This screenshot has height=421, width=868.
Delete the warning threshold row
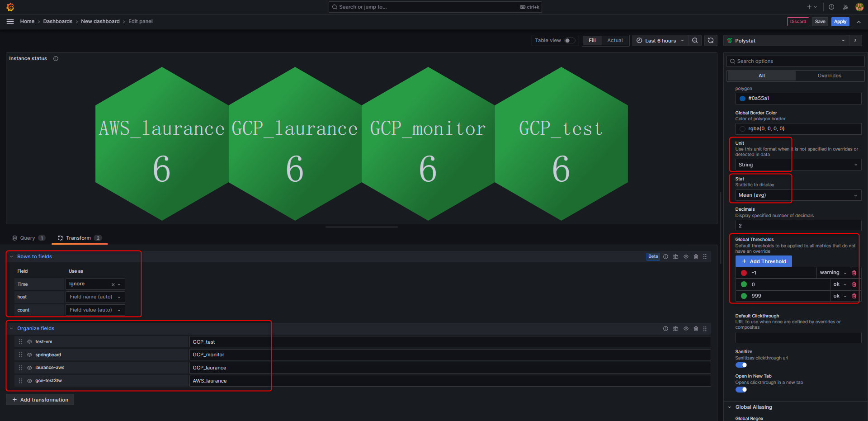854,273
